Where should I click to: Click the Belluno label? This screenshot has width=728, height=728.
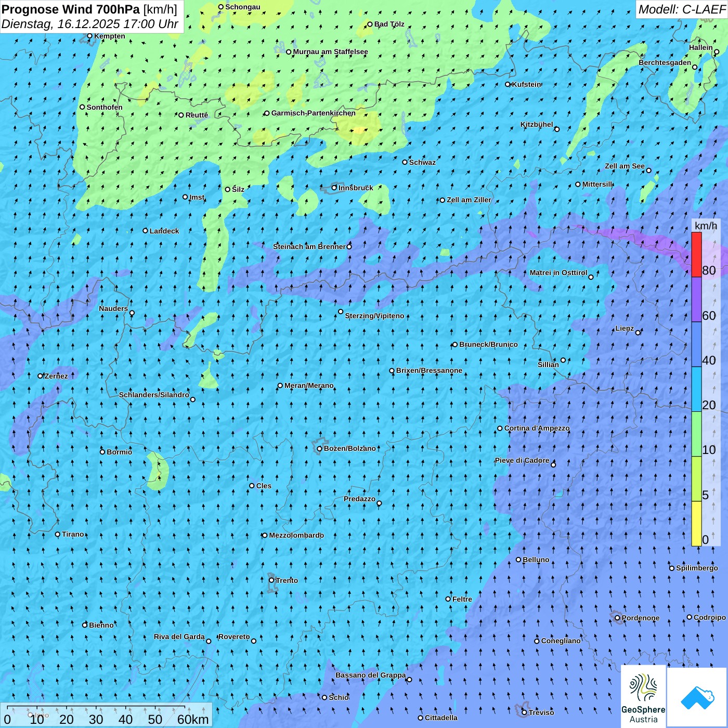coord(536,560)
